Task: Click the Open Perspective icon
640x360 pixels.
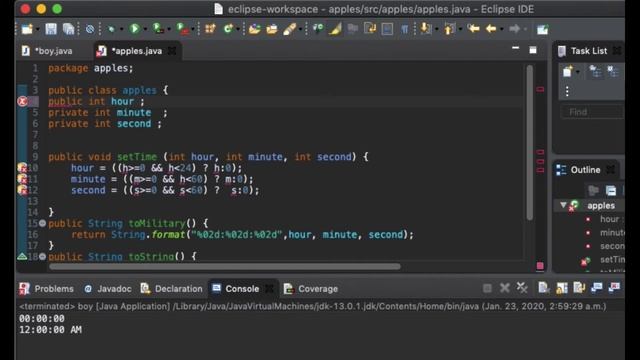Action: (x=542, y=29)
